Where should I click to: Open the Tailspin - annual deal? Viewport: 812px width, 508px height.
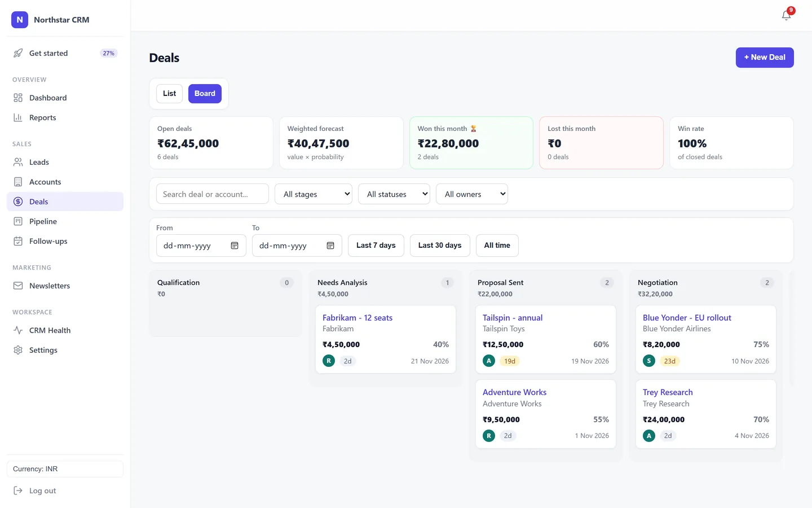tap(513, 318)
